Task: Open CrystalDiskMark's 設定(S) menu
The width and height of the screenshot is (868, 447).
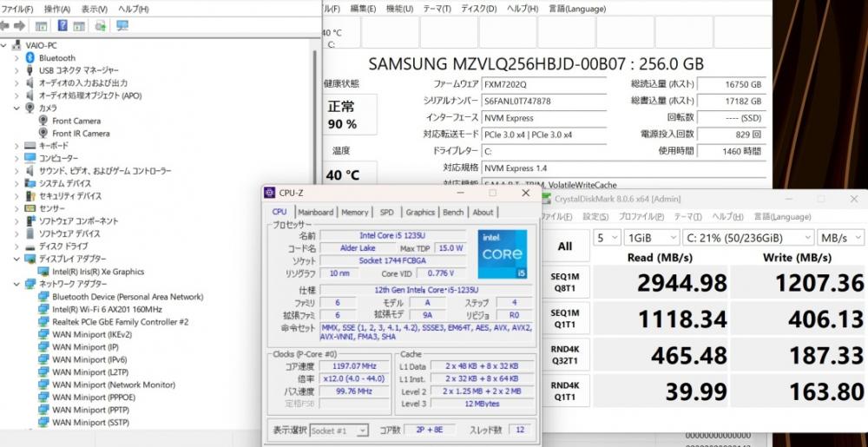Action: point(595,216)
